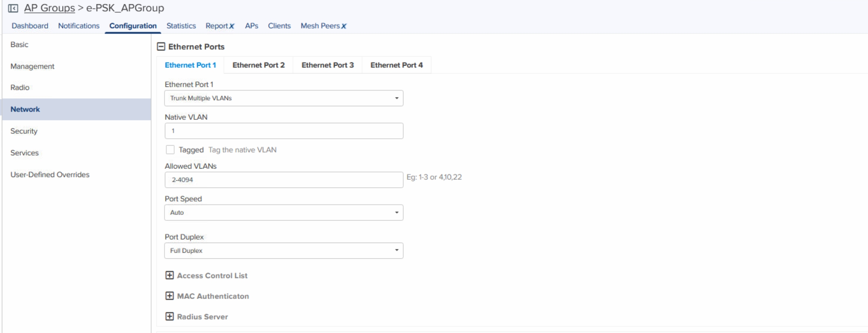Collapse the Ethernet Ports section
This screenshot has height=333, width=868.
161,47
